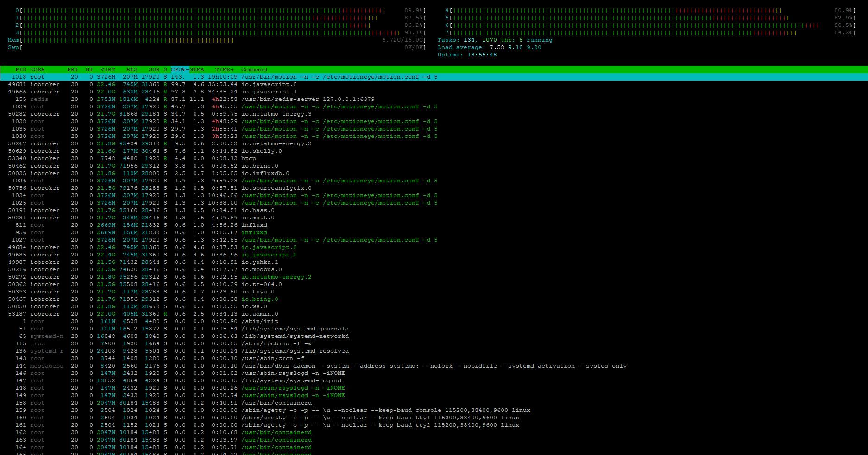This screenshot has width=868, height=455.
Task: Select the io.netatmo-energy.2 process PID 50267
Action: coord(434,143)
